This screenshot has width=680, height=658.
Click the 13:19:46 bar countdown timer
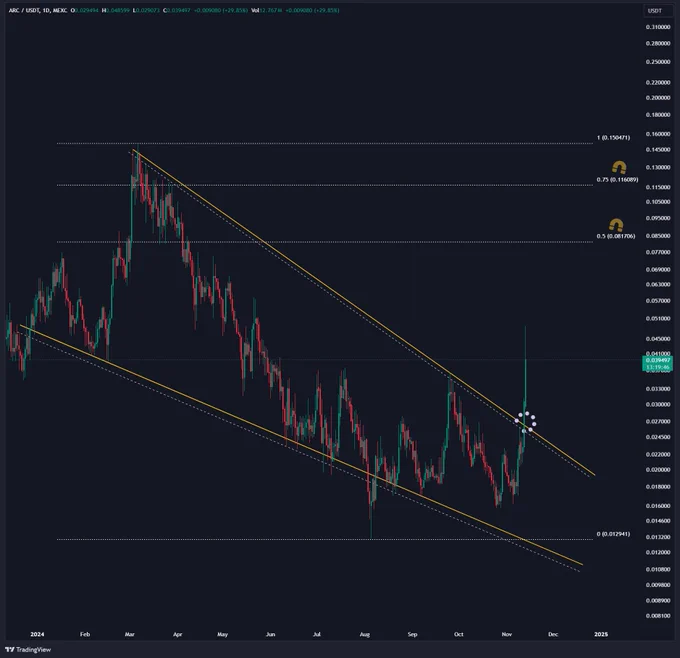[657, 367]
